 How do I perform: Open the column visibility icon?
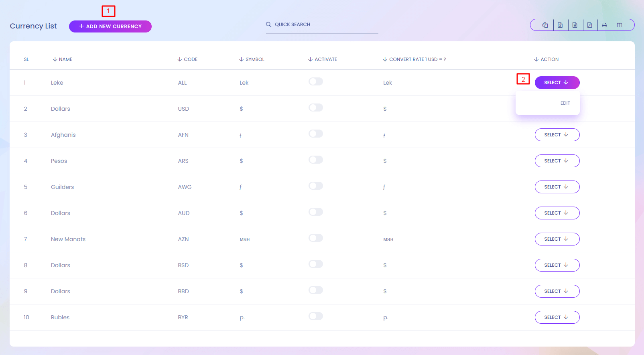coord(620,25)
